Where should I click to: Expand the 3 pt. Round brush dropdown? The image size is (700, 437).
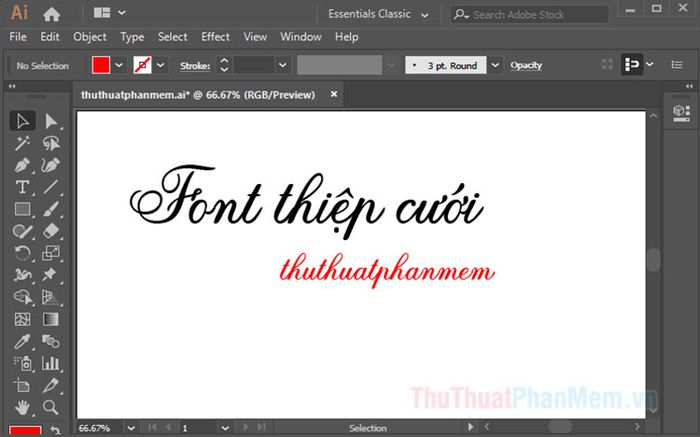[495, 65]
